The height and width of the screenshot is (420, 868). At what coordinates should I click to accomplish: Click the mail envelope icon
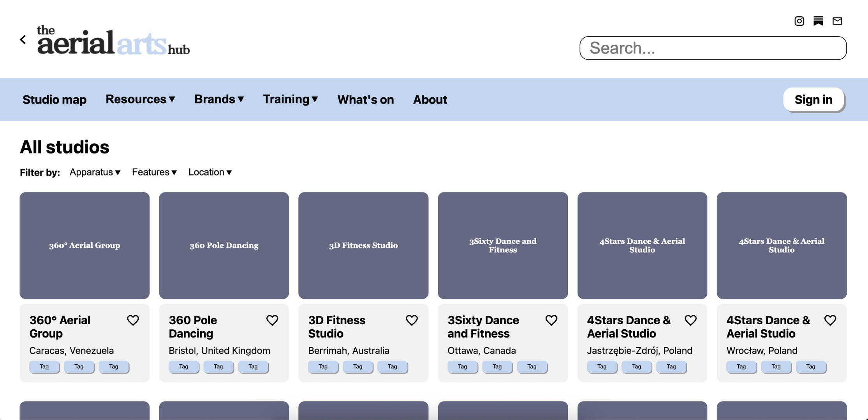(x=837, y=21)
